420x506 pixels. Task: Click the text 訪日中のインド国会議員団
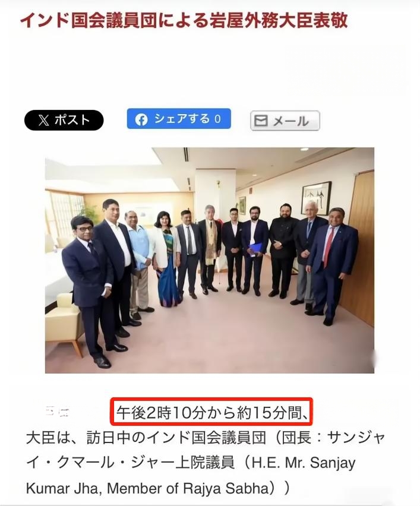click(x=176, y=438)
